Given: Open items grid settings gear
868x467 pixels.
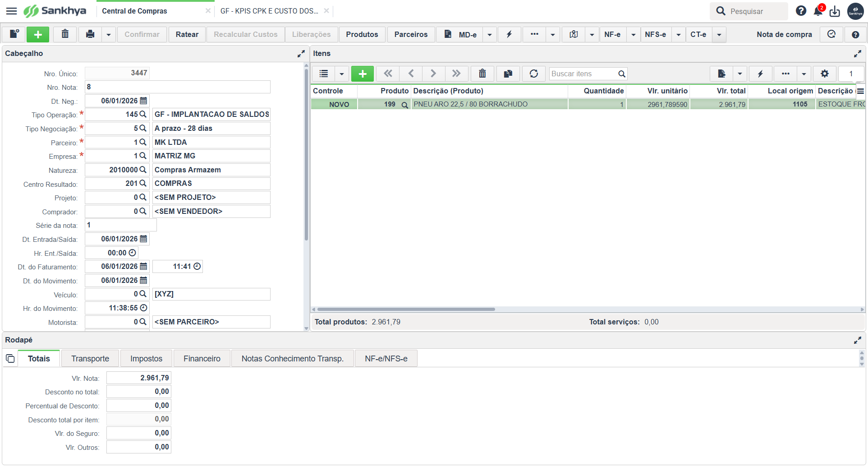Looking at the screenshot, I should coord(825,74).
